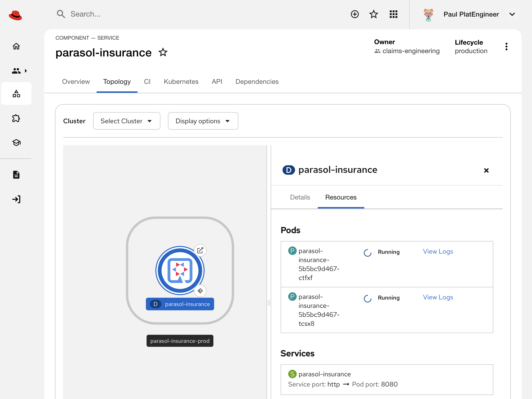The height and width of the screenshot is (399, 532).
Task: Select the parasol-insurance deployment node
Action: coord(180,270)
